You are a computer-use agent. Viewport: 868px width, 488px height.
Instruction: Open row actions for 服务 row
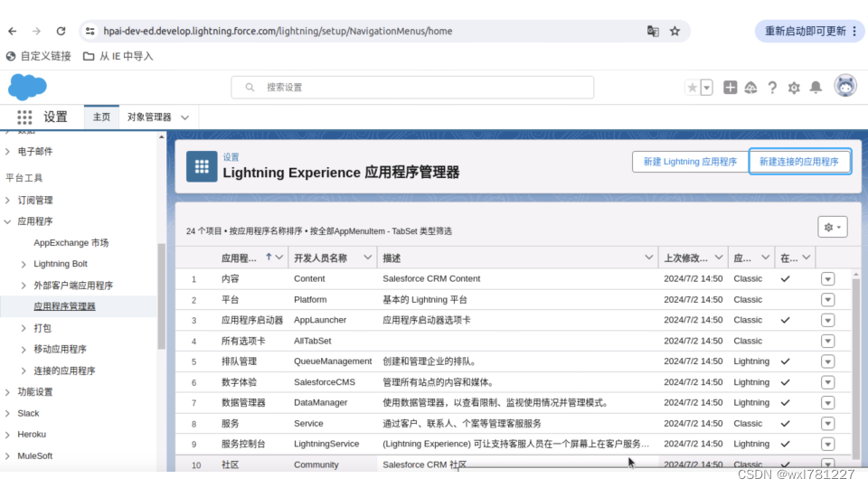pos(827,423)
